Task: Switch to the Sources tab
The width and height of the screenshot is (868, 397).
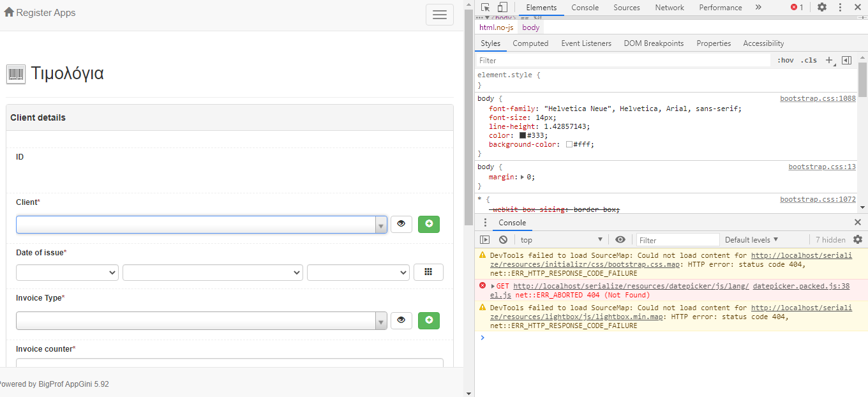Action: pos(626,8)
